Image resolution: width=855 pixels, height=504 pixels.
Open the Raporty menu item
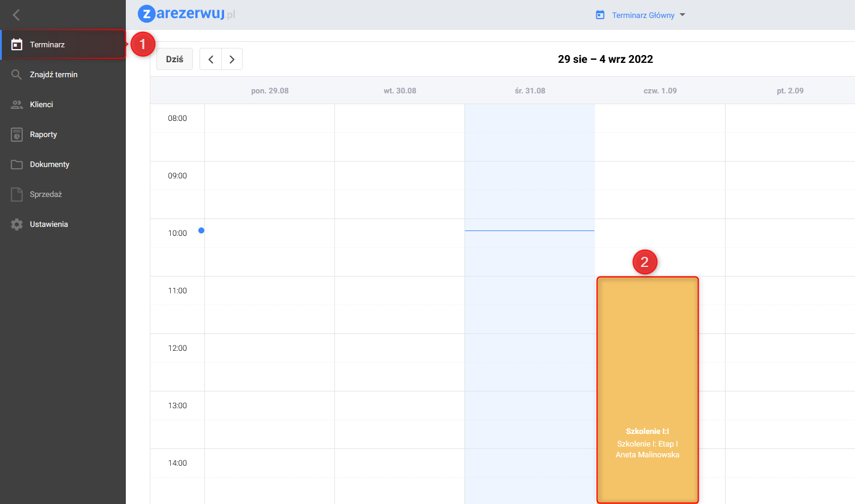pos(44,135)
